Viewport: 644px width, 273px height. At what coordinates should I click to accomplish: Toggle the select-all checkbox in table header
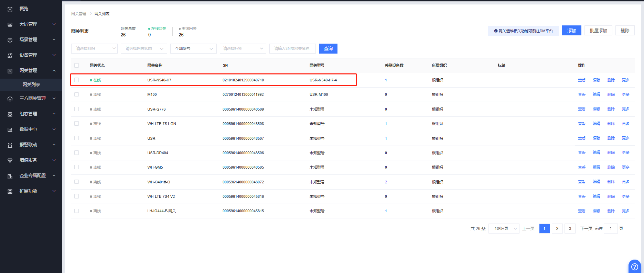pos(76,65)
